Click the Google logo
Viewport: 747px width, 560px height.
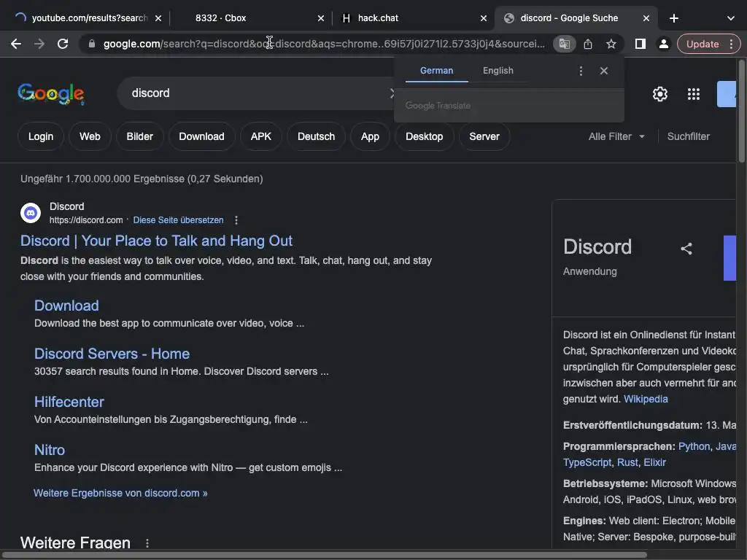pyautogui.click(x=51, y=93)
